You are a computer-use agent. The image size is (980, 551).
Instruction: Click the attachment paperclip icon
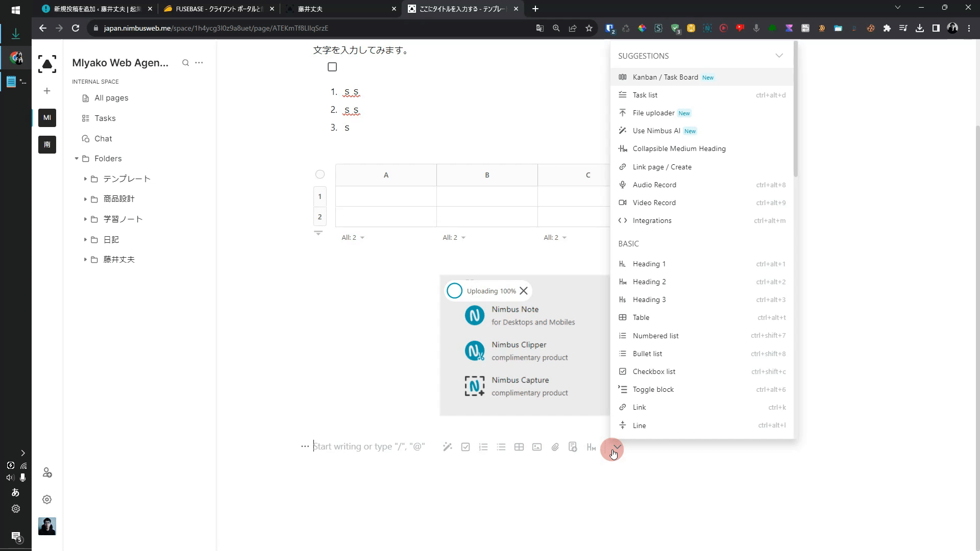tap(555, 447)
